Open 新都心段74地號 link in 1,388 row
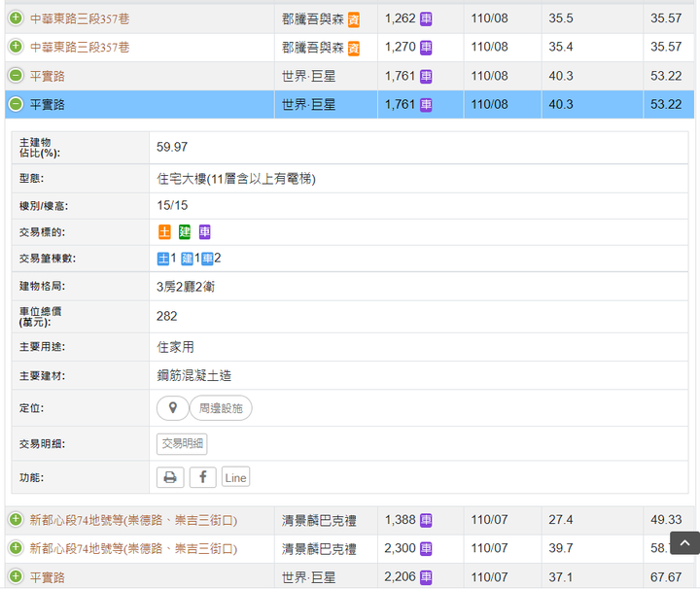Viewport: 700px width, 589px height. click(133, 520)
